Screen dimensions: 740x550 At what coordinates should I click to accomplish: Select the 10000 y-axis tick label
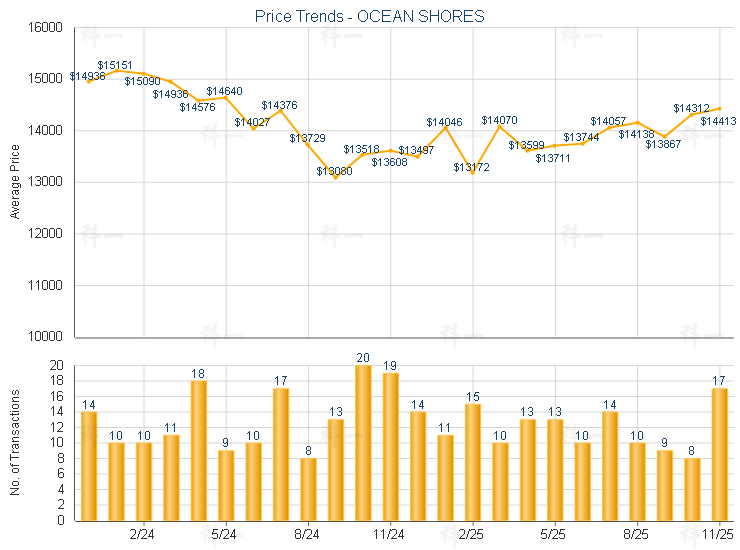[45, 337]
